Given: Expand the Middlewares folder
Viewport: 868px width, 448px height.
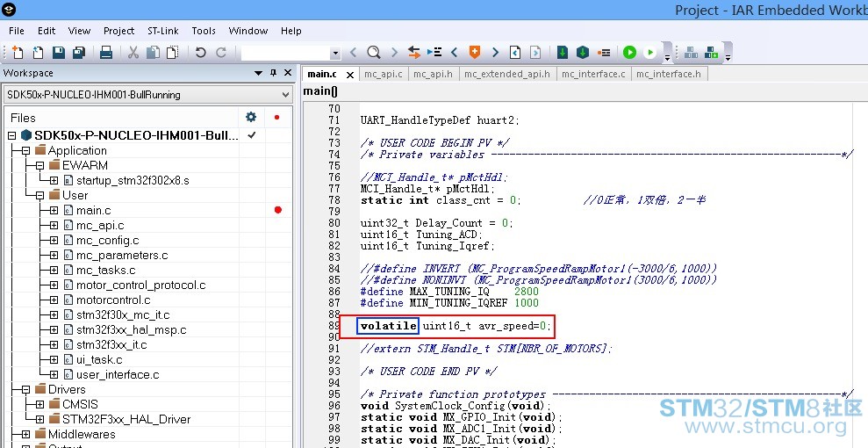Looking at the screenshot, I should (25, 435).
